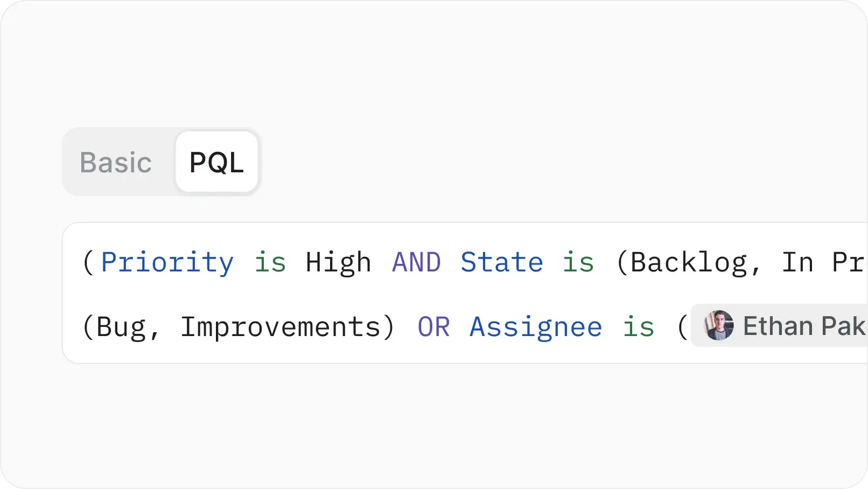
Task: Select the PQL query mode
Action: [x=216, y=162]
